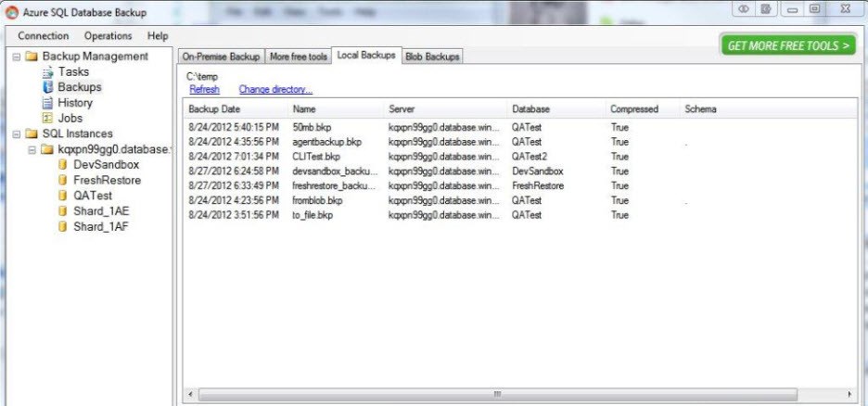Collapse the SQL Instances tree node
The width and height of the screenshot is (868, 406).
[16, 133]
